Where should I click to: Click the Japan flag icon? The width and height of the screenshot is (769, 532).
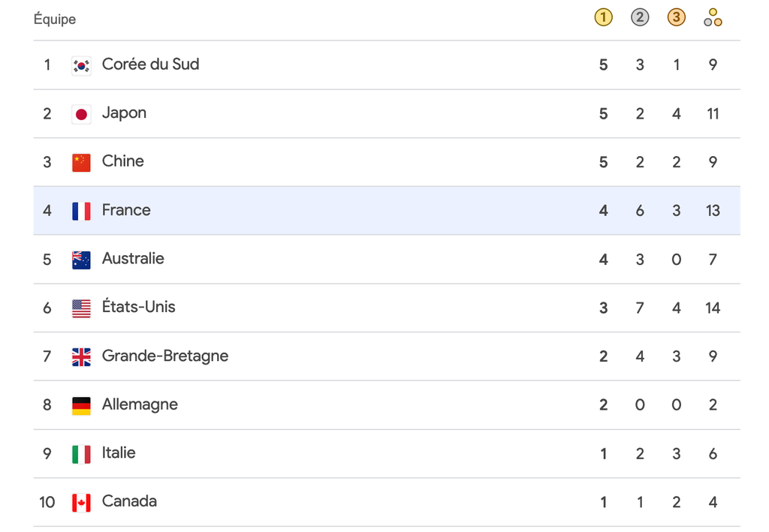[x=81, y=114]
